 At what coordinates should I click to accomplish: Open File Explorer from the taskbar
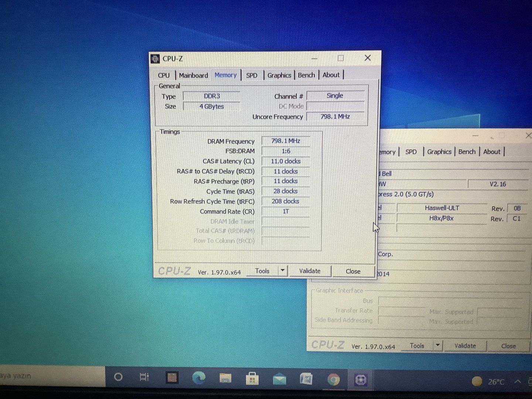coord(225,378)
